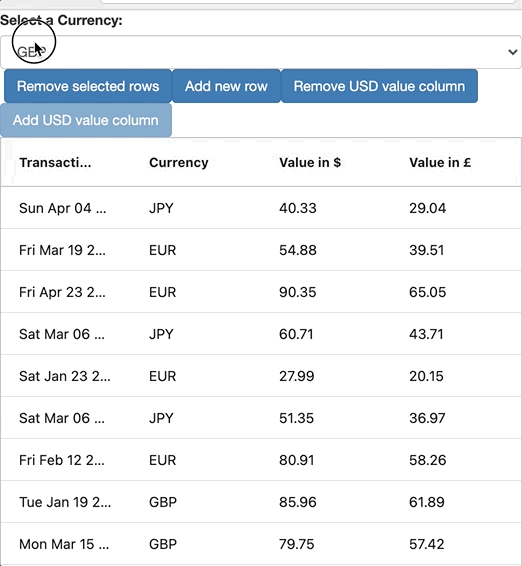
Task: Click Remove USD value column button
Action: coord(379,86)
